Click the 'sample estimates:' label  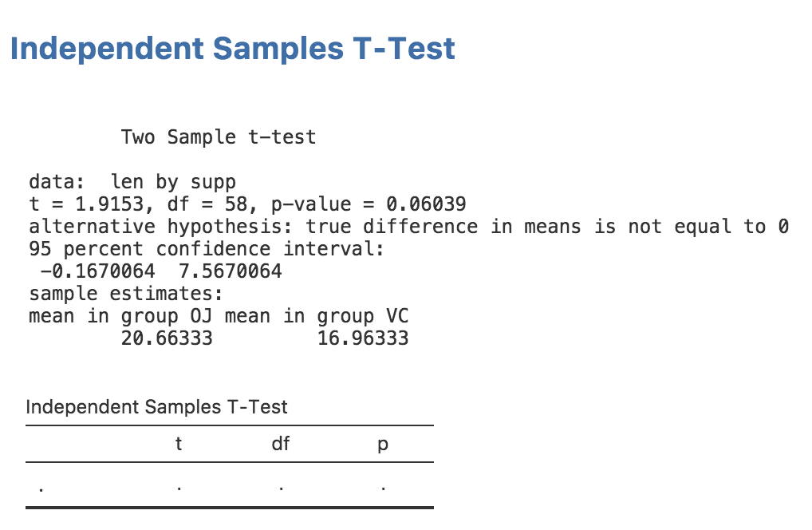pos(127,294)
